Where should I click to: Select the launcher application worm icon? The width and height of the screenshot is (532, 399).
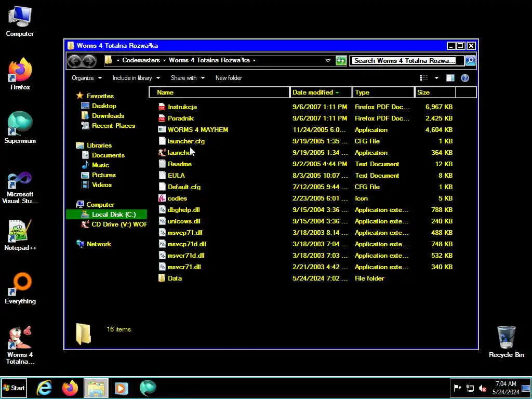point(162,153)
